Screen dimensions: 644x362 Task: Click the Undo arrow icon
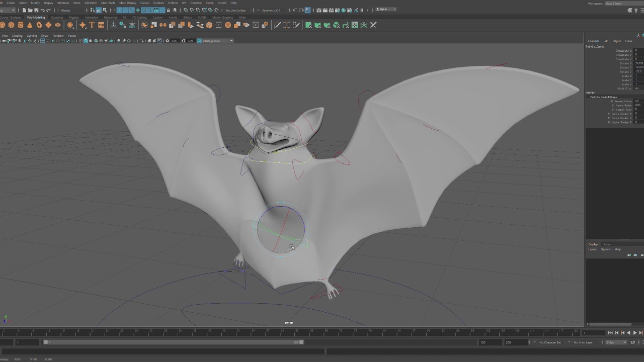click(43, 10)
